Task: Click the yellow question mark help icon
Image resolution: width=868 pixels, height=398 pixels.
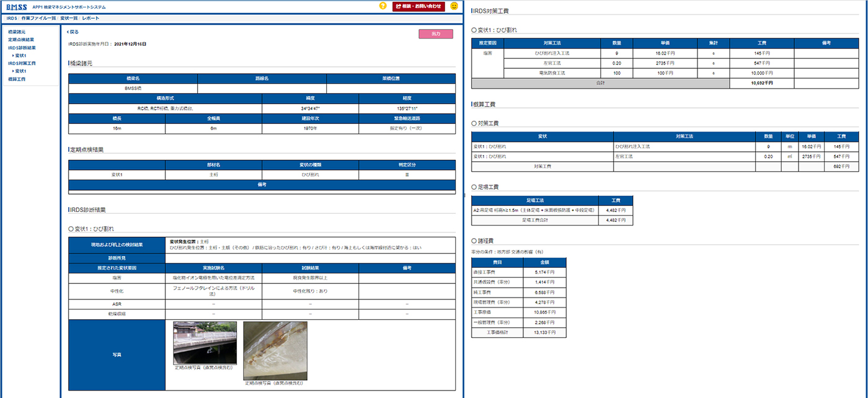Action: (383, 6)
